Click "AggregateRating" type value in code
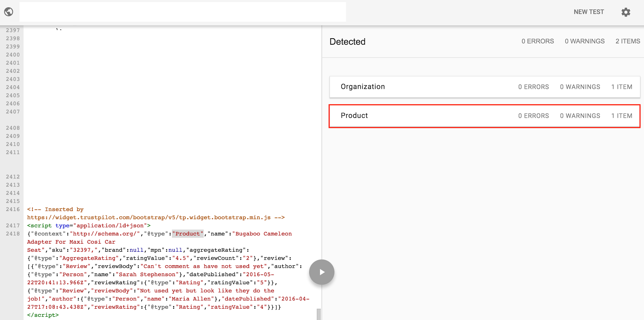Screen dimensions: 644x320 (x=89, y=258)
